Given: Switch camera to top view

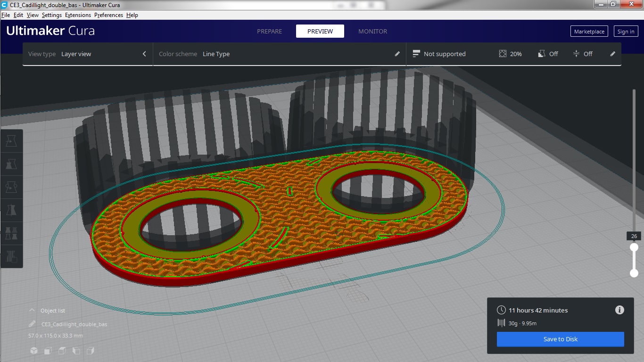Looking at the screenshot, I should 62,351.
